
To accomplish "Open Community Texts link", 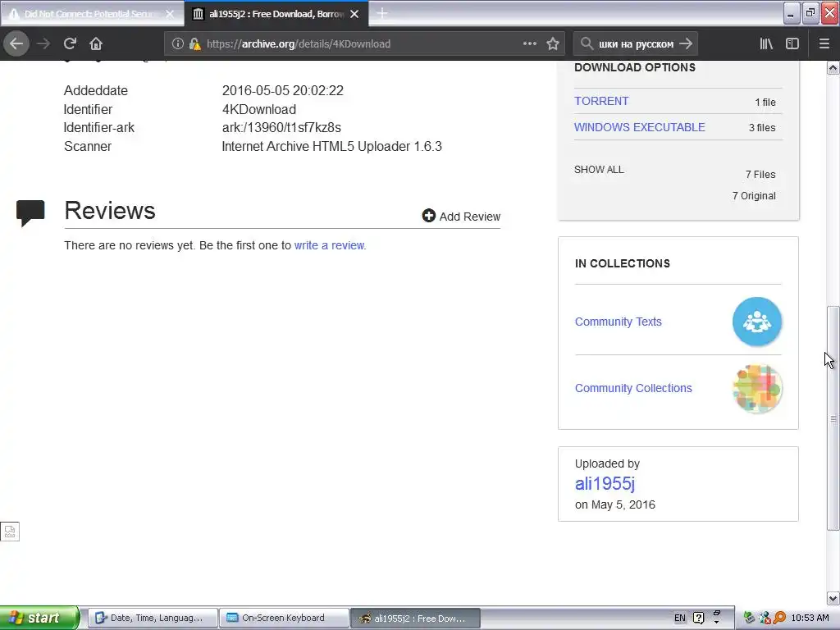I will 619,322.
